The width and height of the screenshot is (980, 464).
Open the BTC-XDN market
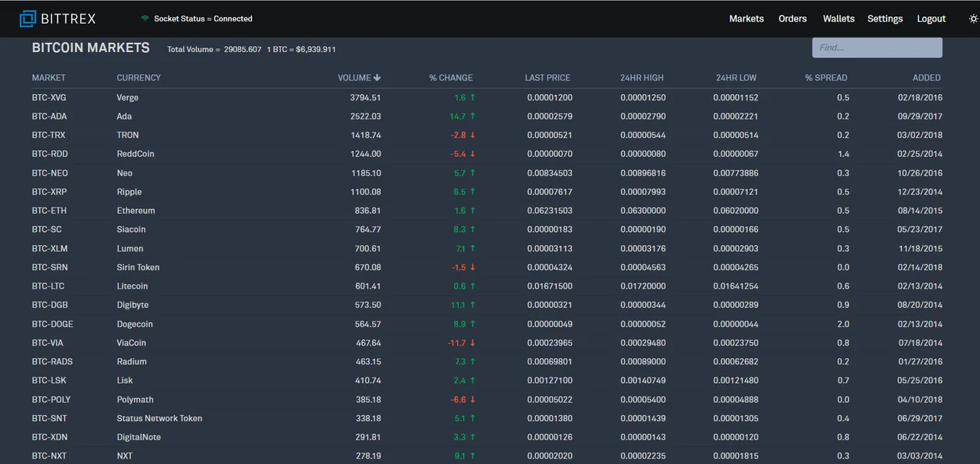click(50, 437)
